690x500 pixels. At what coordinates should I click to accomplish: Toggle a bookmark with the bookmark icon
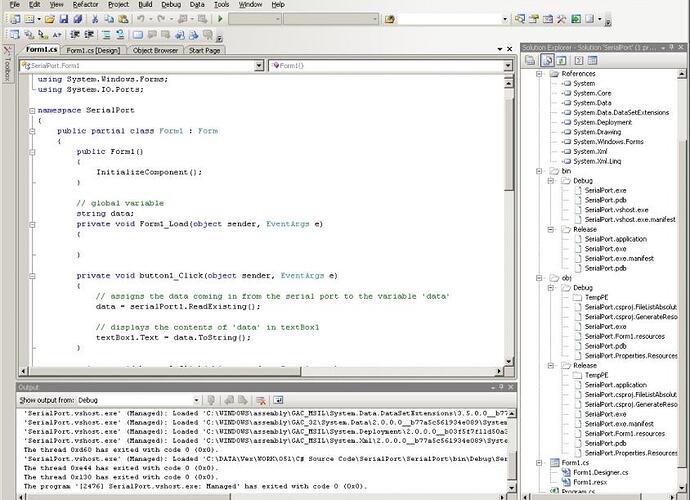click(x=138, y=35)
